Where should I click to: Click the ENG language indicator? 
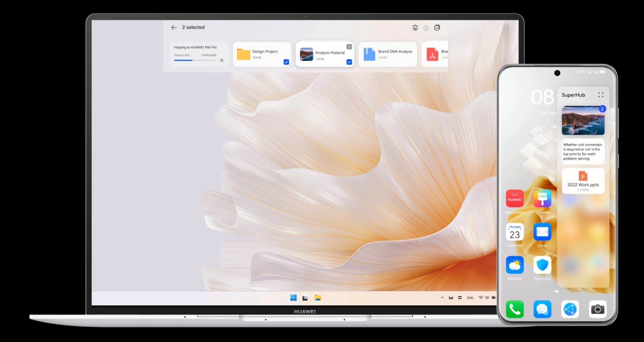(470, 298)
